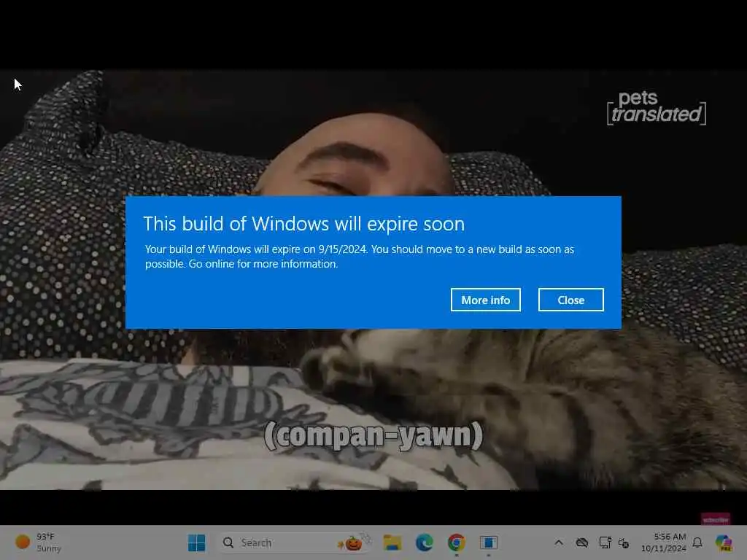Open the network display tray icon

point(605,542)
